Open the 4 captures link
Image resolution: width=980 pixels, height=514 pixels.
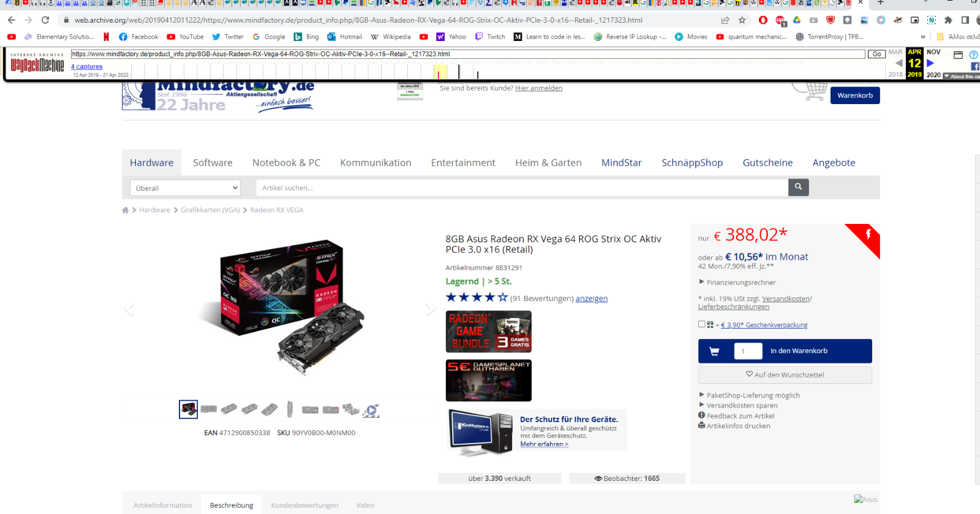click(86, 67)
